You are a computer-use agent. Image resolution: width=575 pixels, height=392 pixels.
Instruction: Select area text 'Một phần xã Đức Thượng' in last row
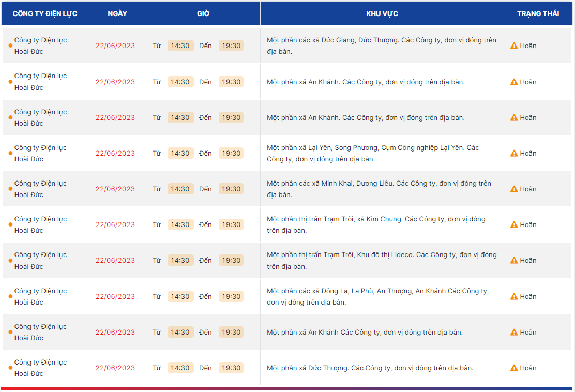[307, 368]
